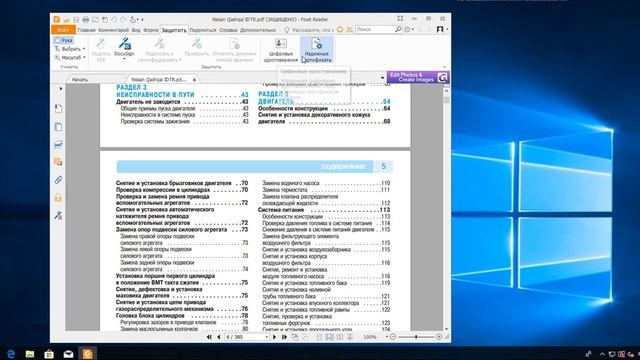Expand the left navigation panel arrow
This screenshot has height=360, width=640.
tap(61, 88)
